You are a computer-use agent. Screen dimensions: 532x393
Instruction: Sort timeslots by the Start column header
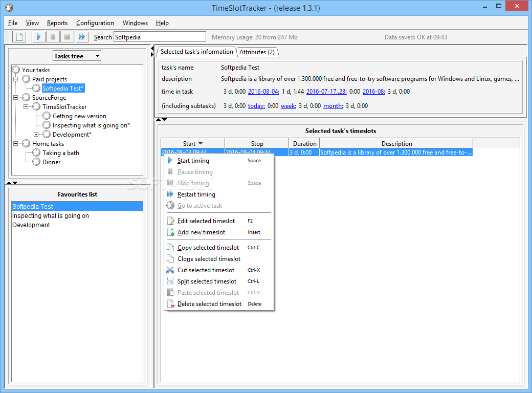tap(193, 144)
